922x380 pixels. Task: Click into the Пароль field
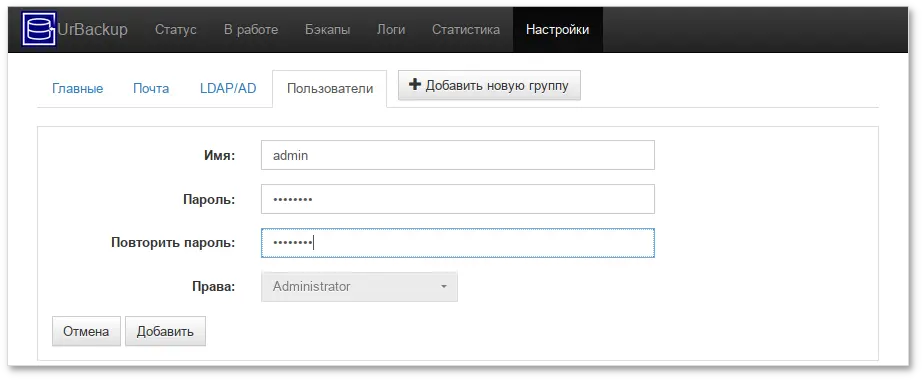pyautogui.click(x=457, y=199)
